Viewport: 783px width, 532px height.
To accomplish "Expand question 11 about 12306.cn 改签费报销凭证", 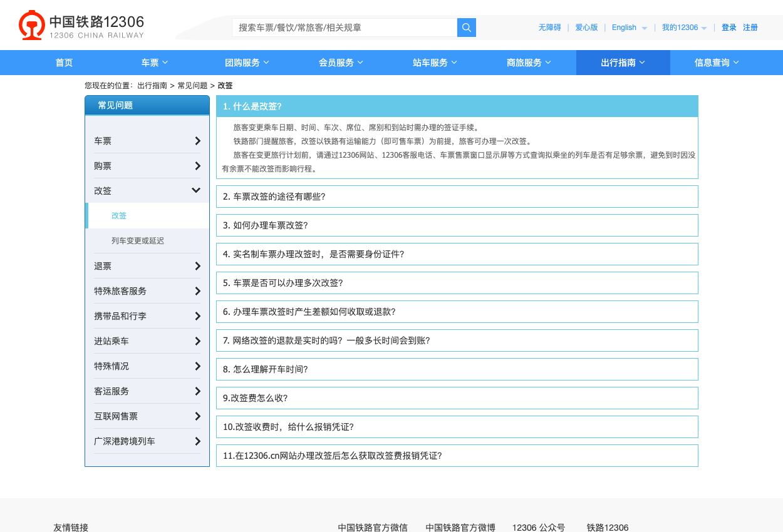I will tap(457, 456).
